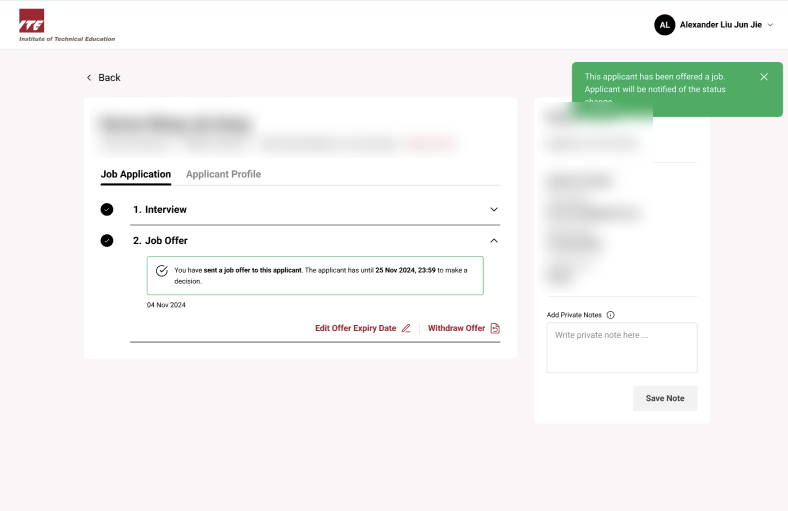Click the Add Private Notes label
788x511 pixels.
[x=574, y=315]
